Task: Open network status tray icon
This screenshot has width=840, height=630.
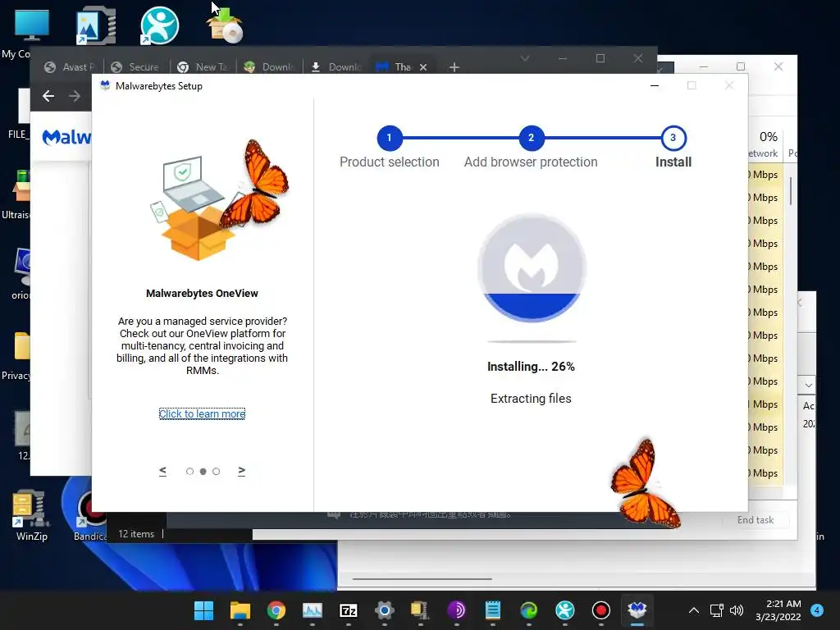Action: [717, 610]
